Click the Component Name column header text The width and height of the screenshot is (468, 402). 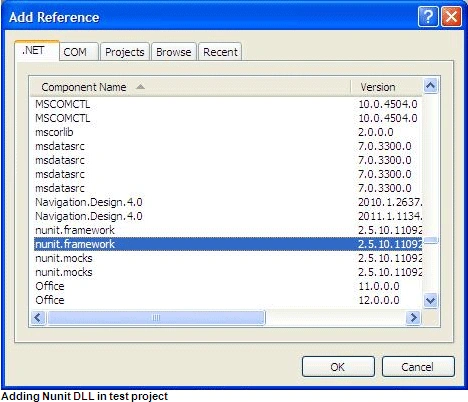click(x=84, y=87)
